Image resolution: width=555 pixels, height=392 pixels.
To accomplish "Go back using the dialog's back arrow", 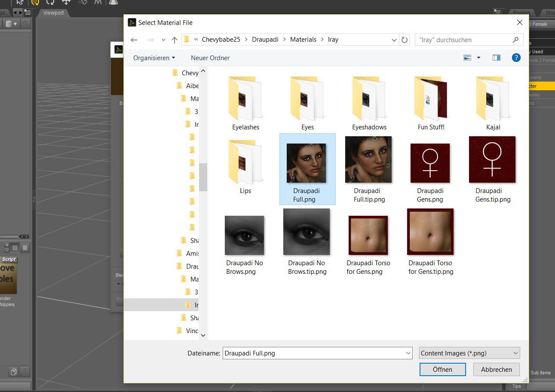I will (134, 40).
